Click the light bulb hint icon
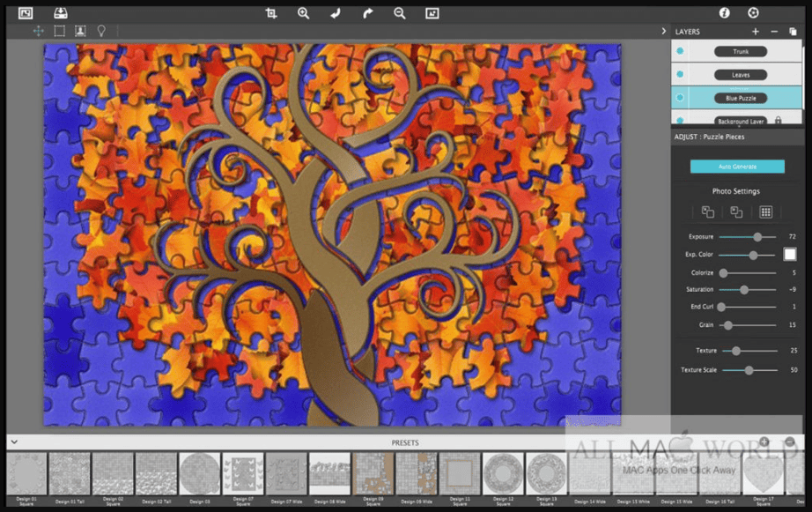Screen dimensions: 812x512 point(101,31)
